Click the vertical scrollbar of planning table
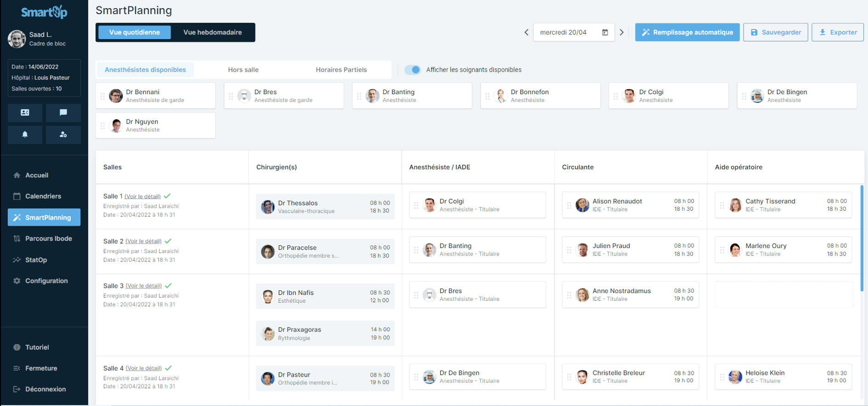Image resolution: width=868 pixels, height=406 pixels. coord(862,238)
